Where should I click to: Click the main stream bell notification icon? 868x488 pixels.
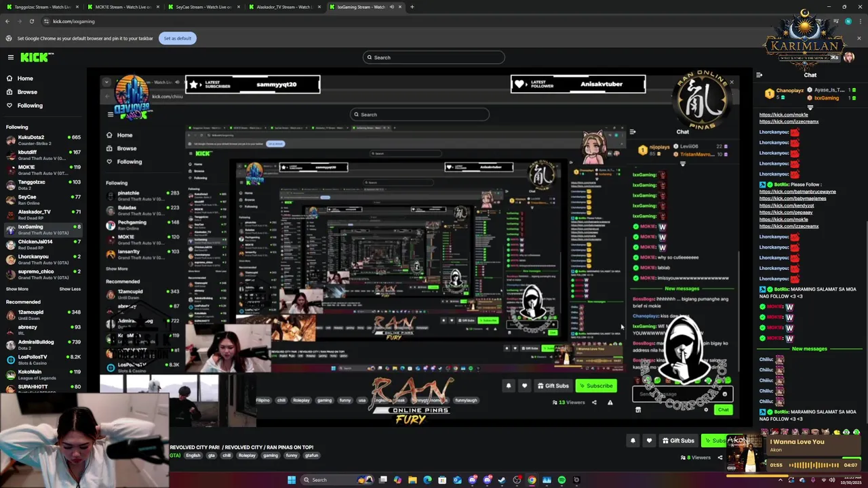633,441
